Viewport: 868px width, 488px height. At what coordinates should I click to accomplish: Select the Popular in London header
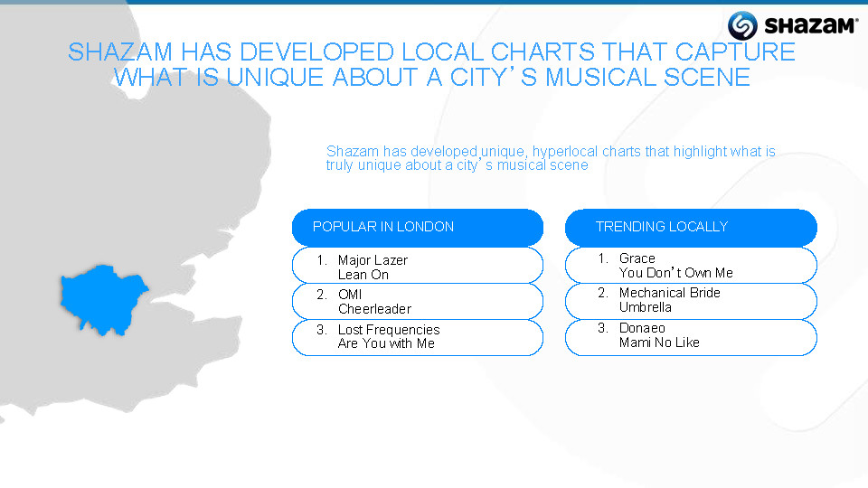(x=418, y=228)
